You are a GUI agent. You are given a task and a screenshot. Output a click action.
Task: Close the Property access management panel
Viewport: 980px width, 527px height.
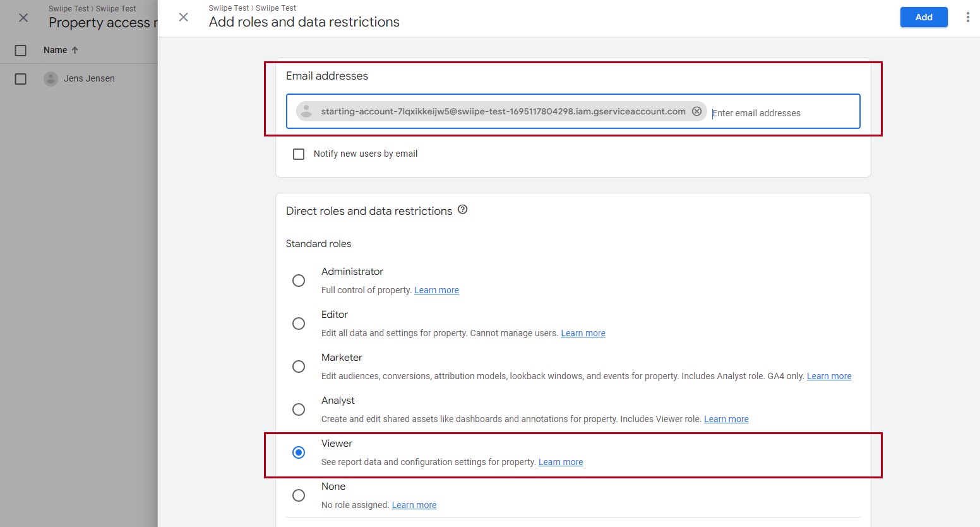pyautogui.click(x=23, y=18)
